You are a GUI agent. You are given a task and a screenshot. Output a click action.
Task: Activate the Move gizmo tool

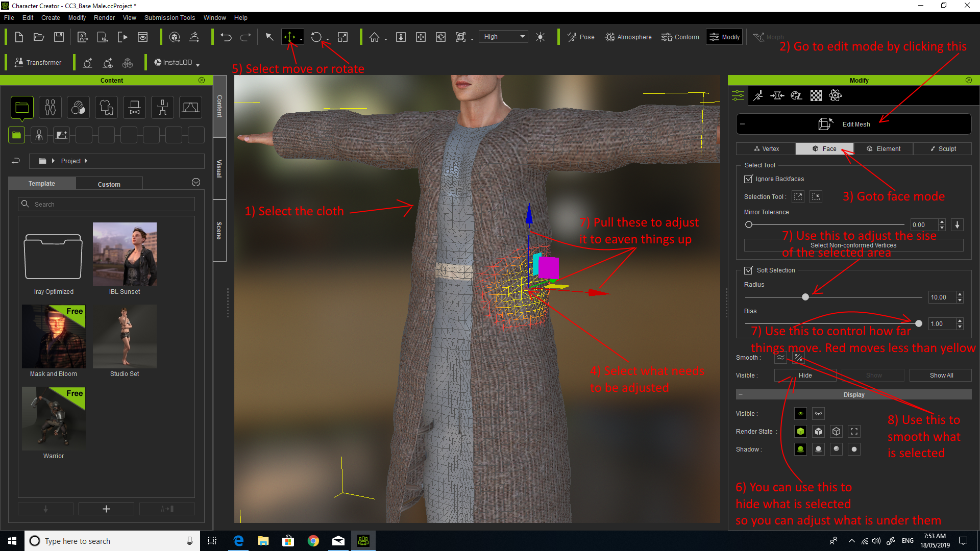[x=289, y=37]
